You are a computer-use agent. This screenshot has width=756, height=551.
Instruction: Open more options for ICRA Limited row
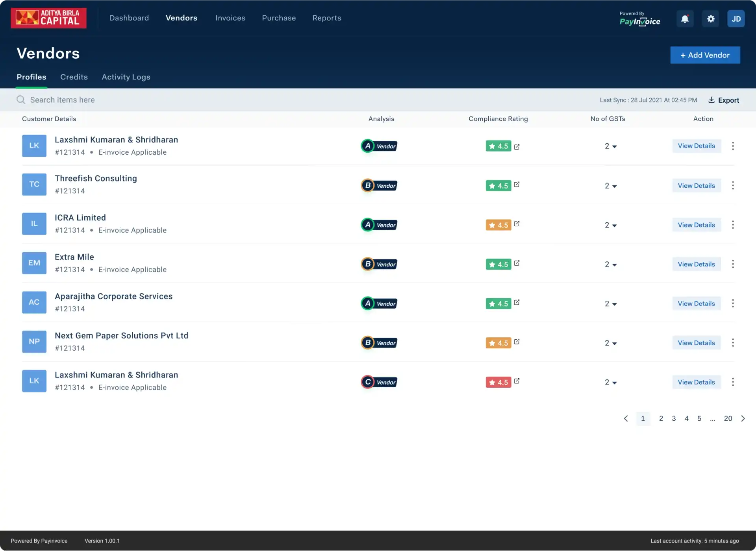(x=733, y=225)
